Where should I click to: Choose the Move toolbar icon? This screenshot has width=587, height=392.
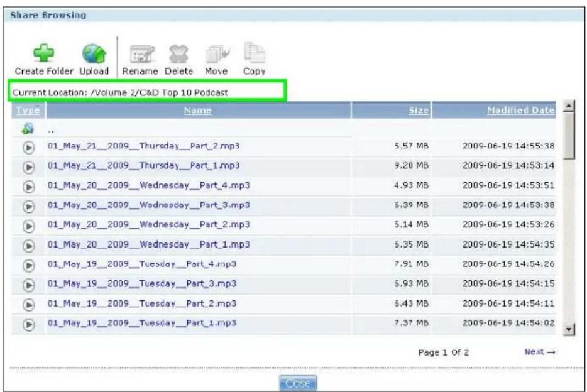[217, 55]
